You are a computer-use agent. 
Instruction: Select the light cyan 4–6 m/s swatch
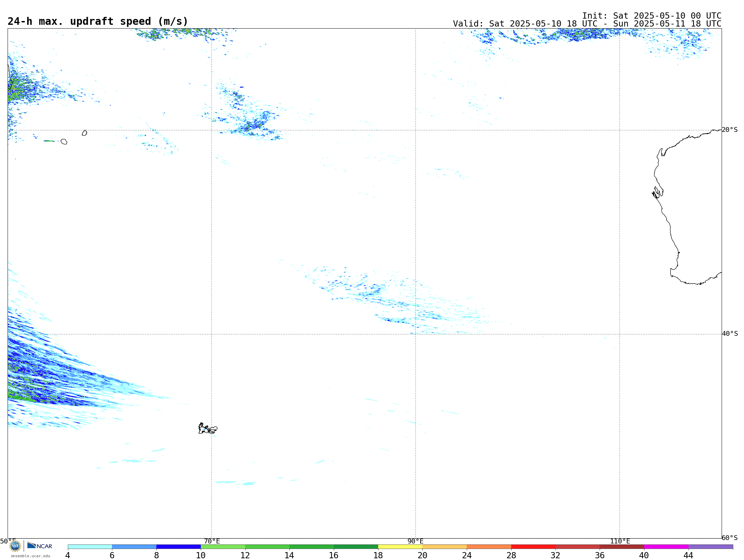coord(90,547)
